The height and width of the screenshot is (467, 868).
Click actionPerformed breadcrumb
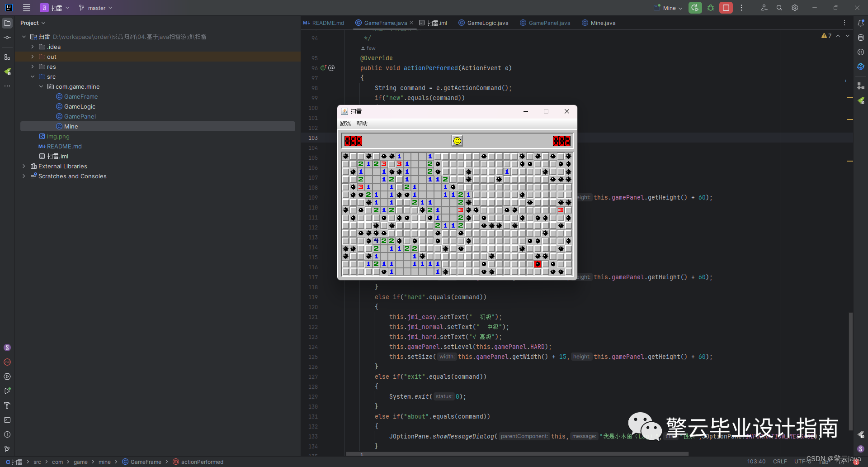(198, 462)
